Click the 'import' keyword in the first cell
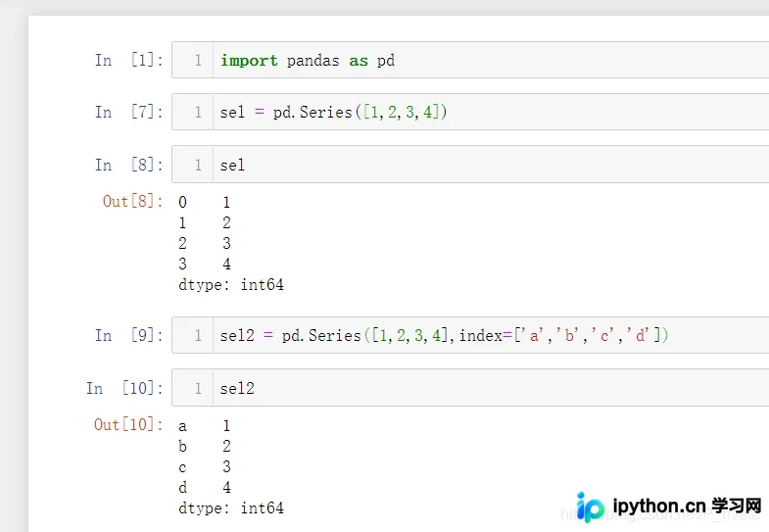The image size is (769, 532). pos(249,61)
